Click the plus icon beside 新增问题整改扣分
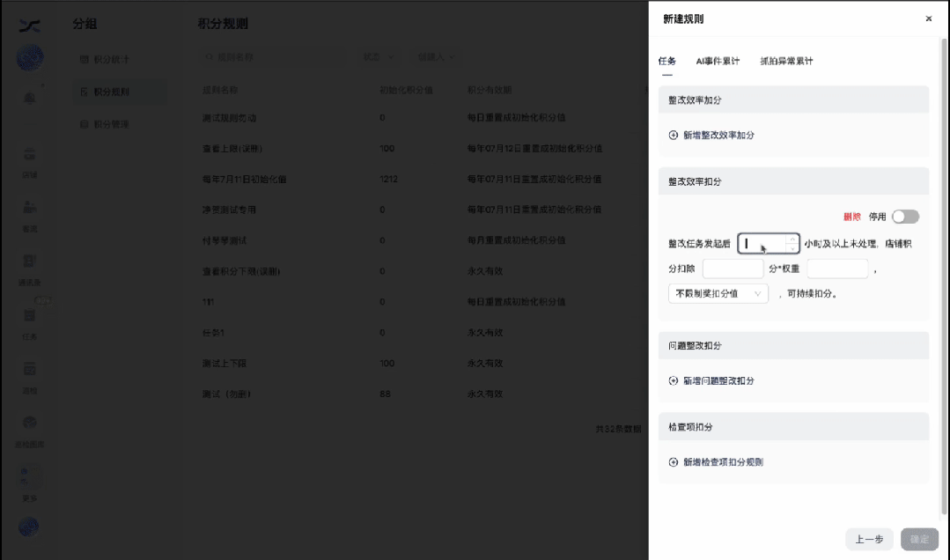 click(674, 380)
